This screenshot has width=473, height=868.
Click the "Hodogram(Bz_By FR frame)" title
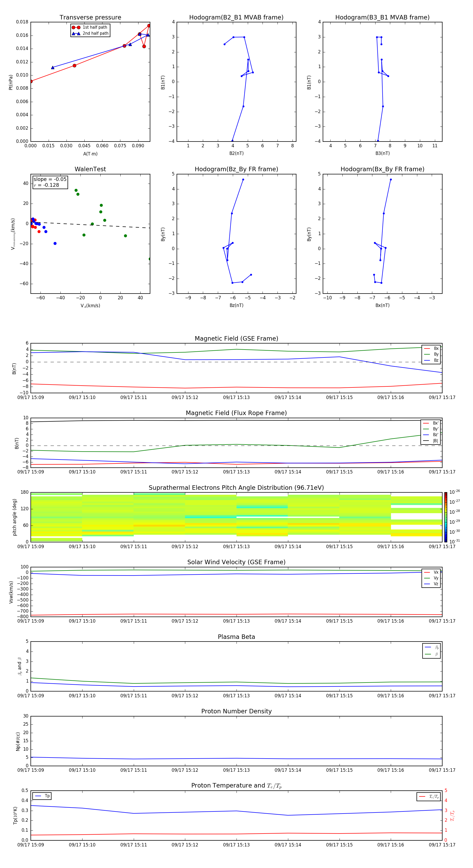[236, 169]
